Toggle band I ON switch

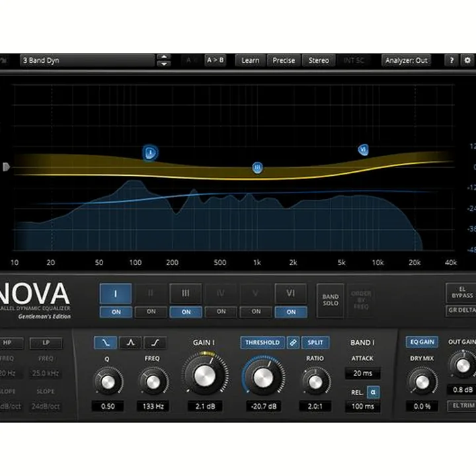pos(116,312)
